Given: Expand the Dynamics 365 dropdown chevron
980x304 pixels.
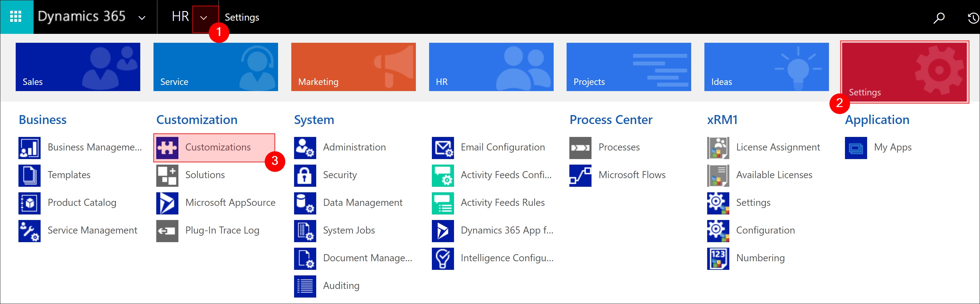Looking at the screenshot, I should [142, 18].
